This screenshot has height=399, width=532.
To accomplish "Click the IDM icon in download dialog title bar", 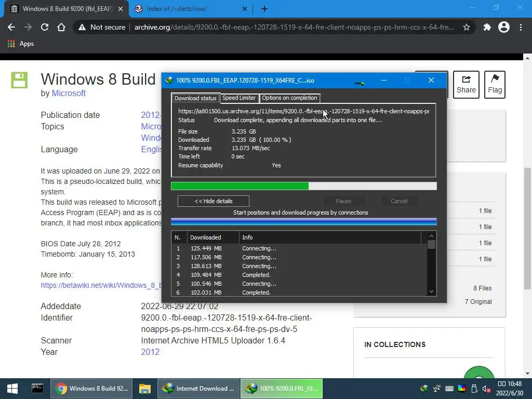I will (169, 81).
